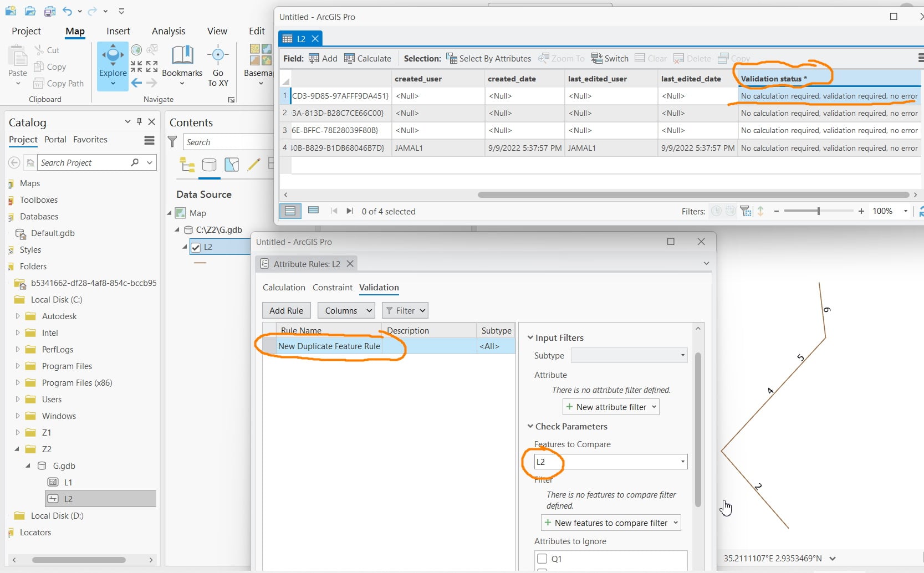The width and height of the screenshot is (924, 573).
Task: Click the Save Project icon
Action: [x=50, y=11]
